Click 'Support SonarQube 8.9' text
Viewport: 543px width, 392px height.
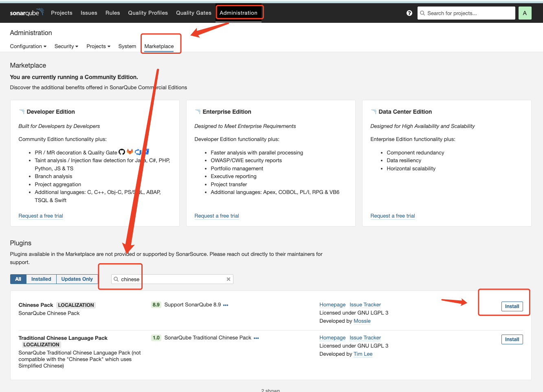coord(193,304)
